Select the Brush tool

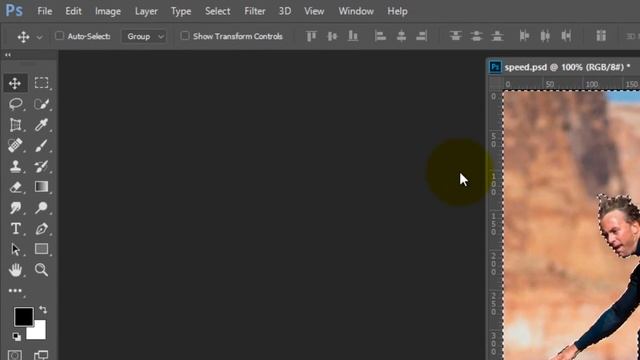click(41, 146)
